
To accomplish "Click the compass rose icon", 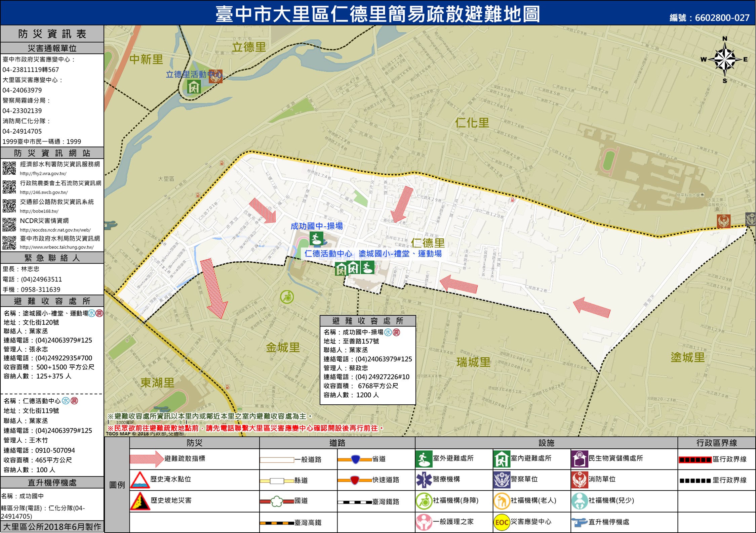I will coord(725,60).
